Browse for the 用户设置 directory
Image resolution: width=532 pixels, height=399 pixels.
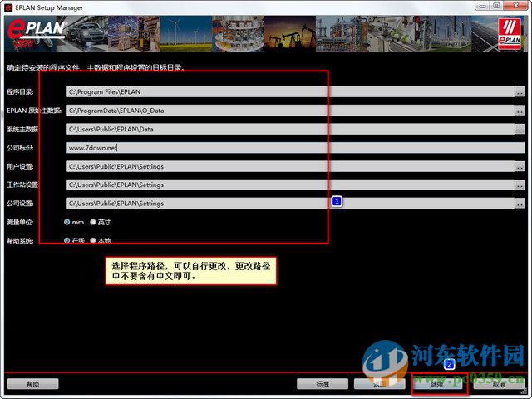pyautogui.click(x=520, y=166)
